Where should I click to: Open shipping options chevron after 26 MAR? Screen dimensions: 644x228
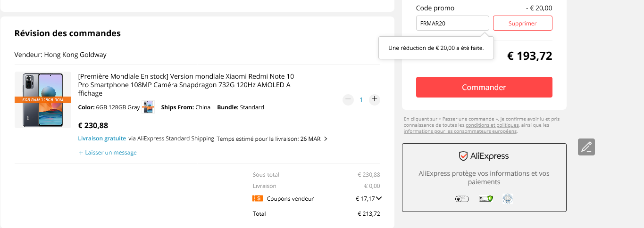pos(326,139)
